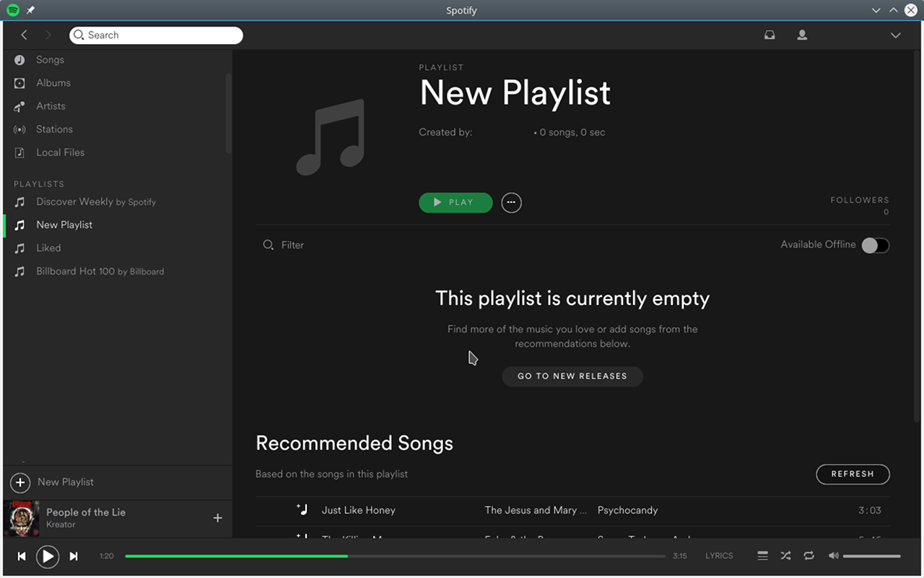This screenshot has height=578, width=924.
Task: Open the playlist more options ellipsis
Action: click(511, 202)
